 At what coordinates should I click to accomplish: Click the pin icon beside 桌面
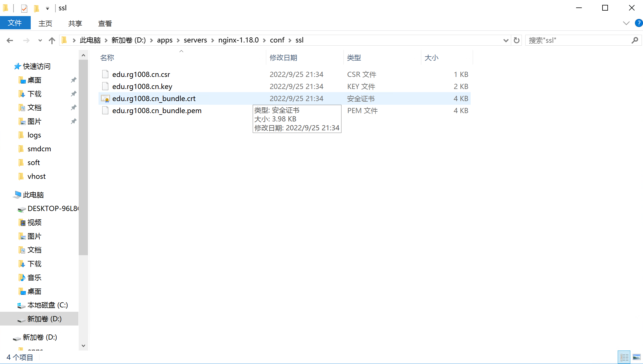coord(74,80)
